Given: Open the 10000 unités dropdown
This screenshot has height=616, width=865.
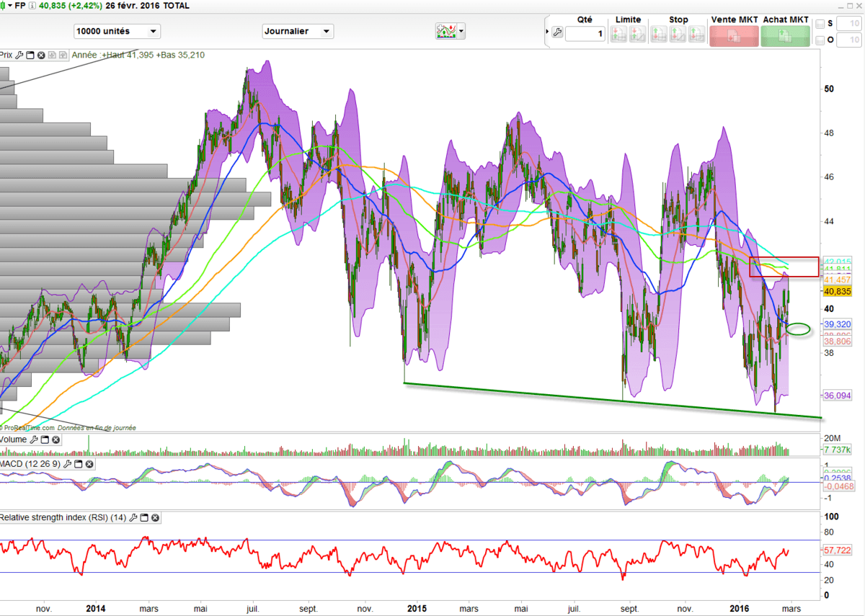Looking at the screenshot, I should pos(117,32).
